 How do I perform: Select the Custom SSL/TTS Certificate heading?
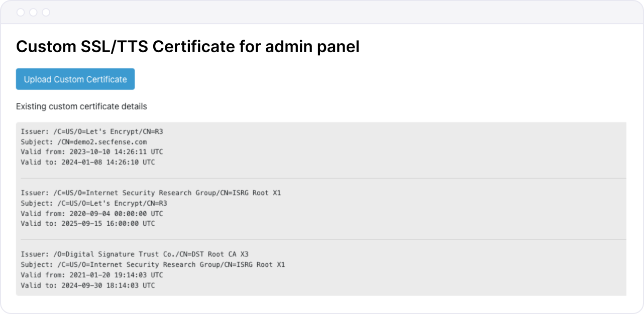(x=188, y=46)
